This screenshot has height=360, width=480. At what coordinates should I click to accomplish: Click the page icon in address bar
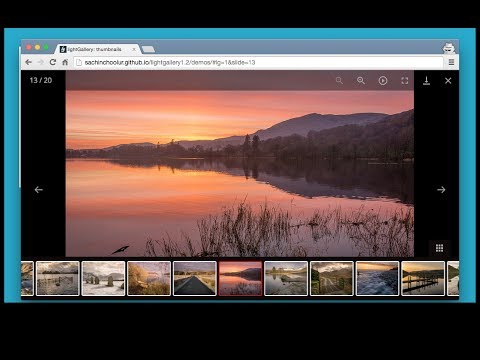79,62
